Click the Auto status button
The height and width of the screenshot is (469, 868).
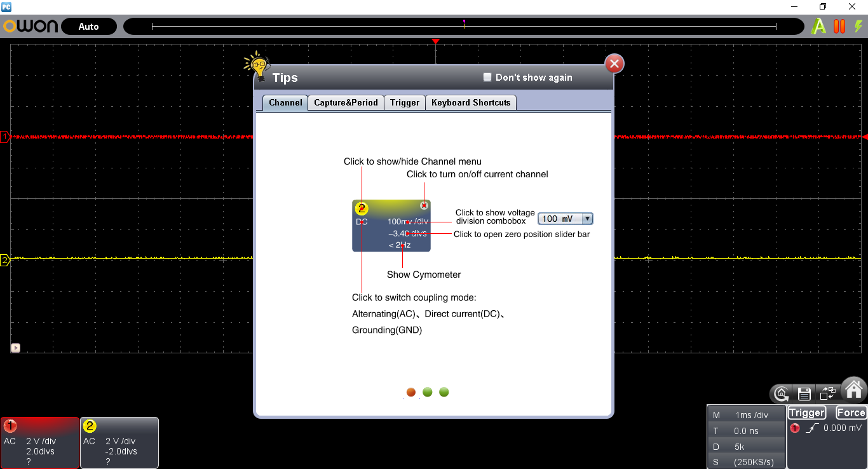coord(89,26)
